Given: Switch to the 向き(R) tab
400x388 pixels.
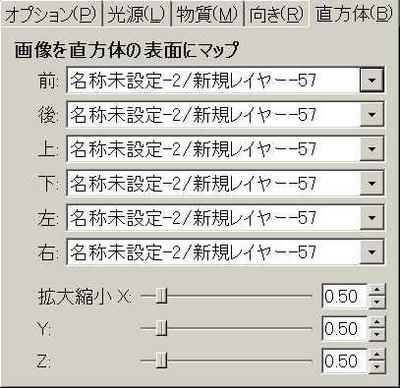Looking at the screenshot, I should point(276,15).
